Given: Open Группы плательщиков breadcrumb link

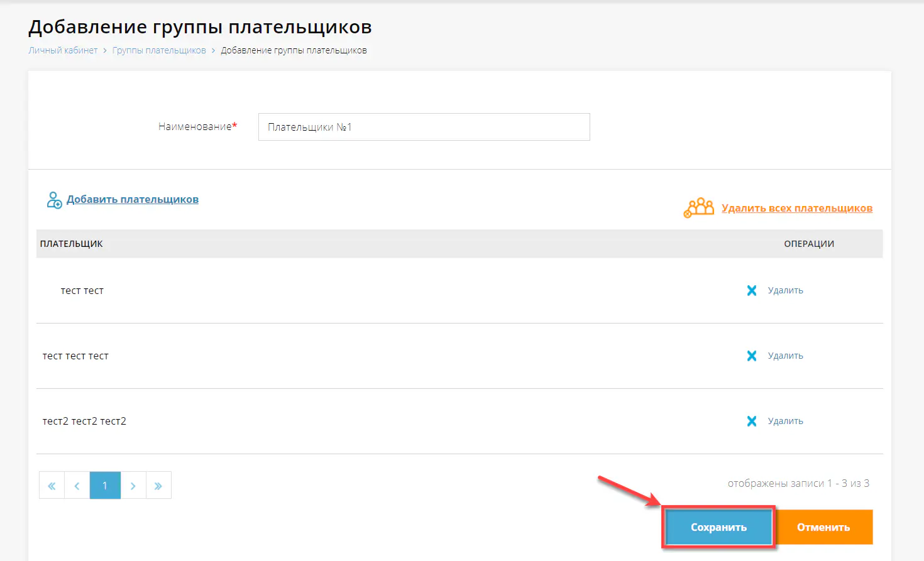Looking at the screenshot, I should point(159,50).
